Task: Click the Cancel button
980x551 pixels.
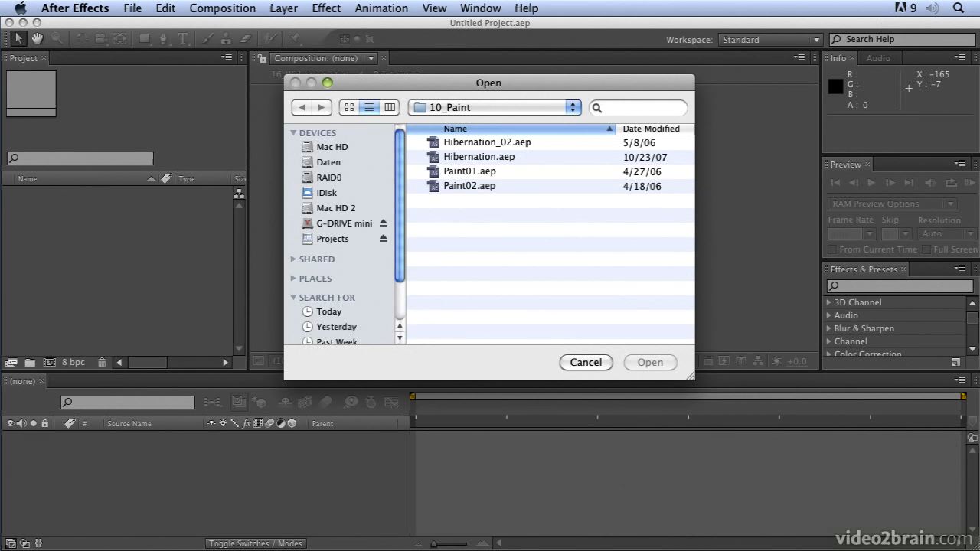Action: 586,362
